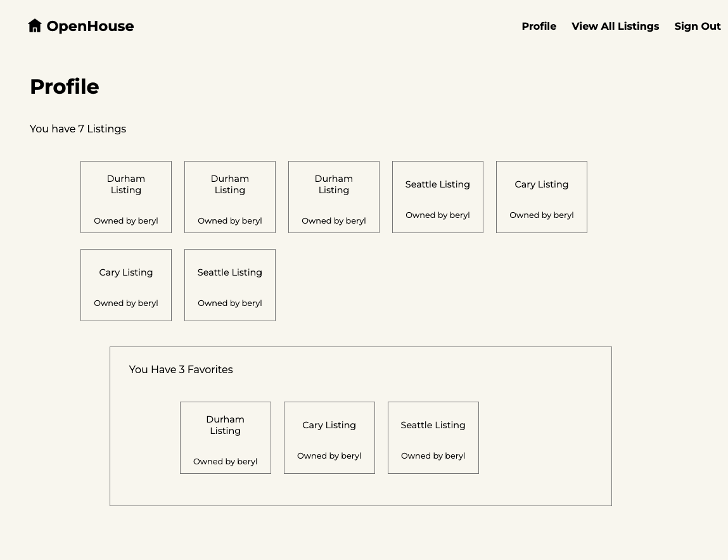The image size is (728, 560).
Task: Select the Seattle Listing in the Favorites box
Action: (x=433, y=437)
